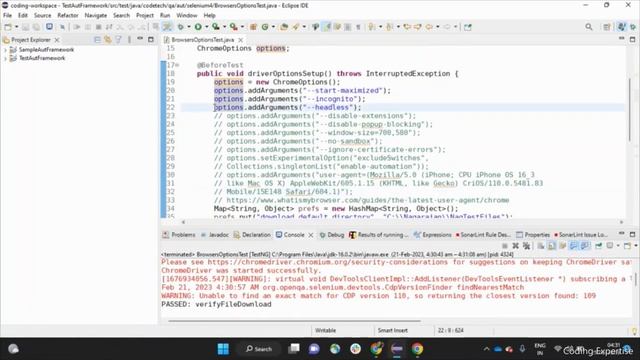640x360 pixels.
Task: Click the Open Type toolbar icon
Action: [x=284, y=27]
